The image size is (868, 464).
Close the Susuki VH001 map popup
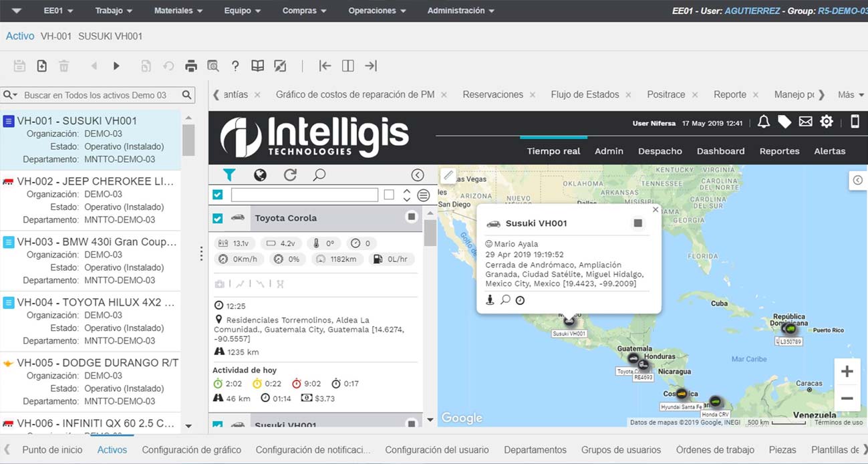(655, 209)
